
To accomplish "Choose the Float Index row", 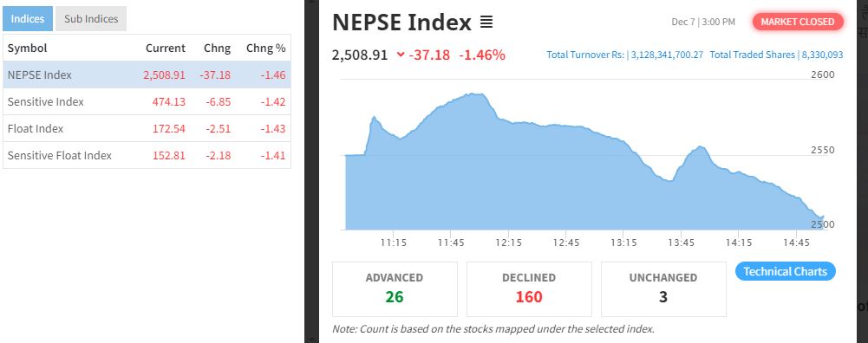I will click(x=147, y=128).
